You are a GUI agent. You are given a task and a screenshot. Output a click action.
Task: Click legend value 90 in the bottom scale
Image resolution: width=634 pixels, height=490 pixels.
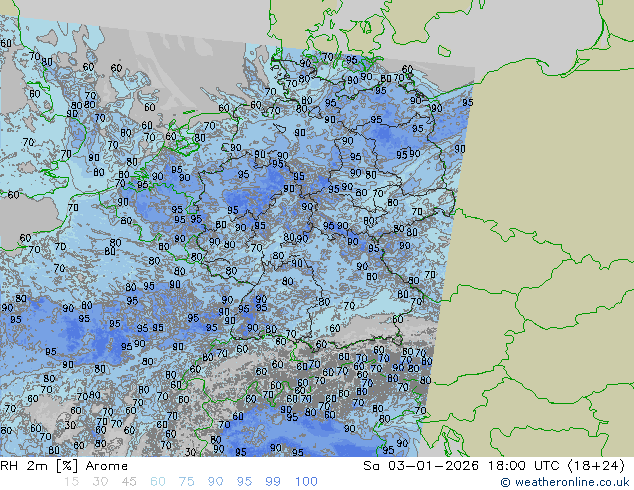point(215,482)
